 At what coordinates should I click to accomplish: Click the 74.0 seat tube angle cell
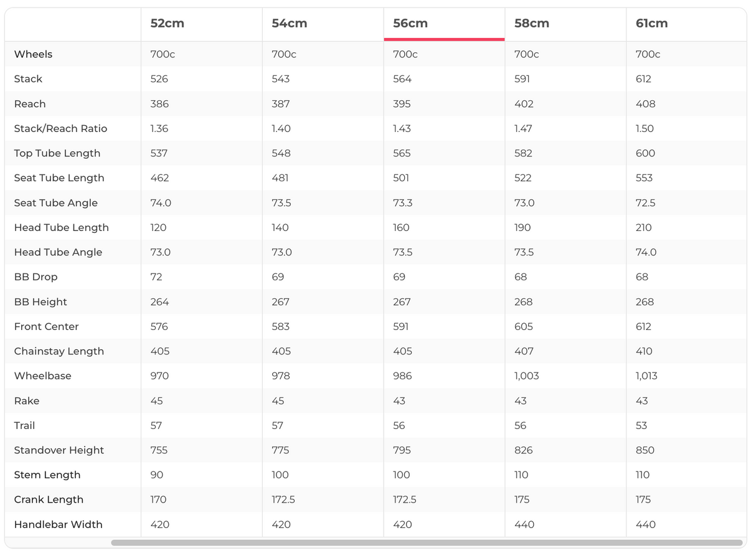(x=161, y=203)
